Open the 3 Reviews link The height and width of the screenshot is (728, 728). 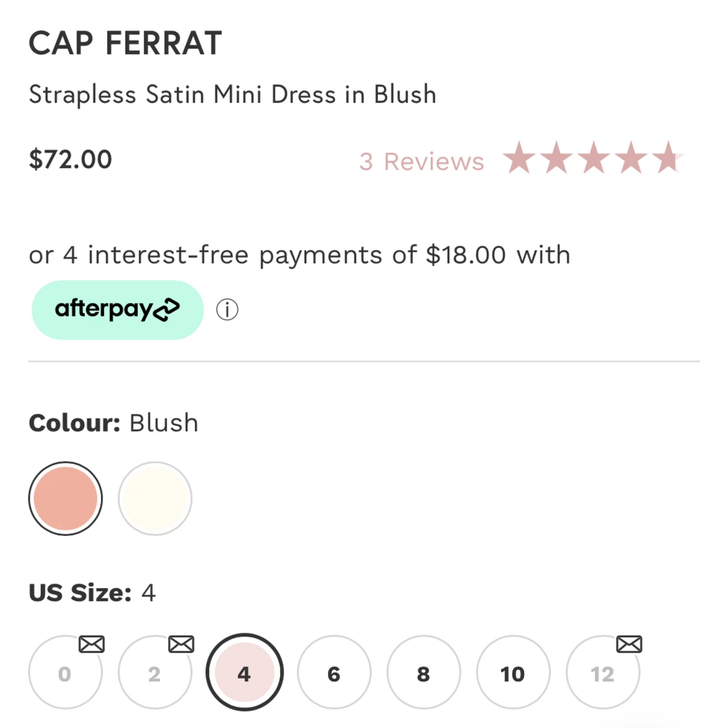[421, 162]
